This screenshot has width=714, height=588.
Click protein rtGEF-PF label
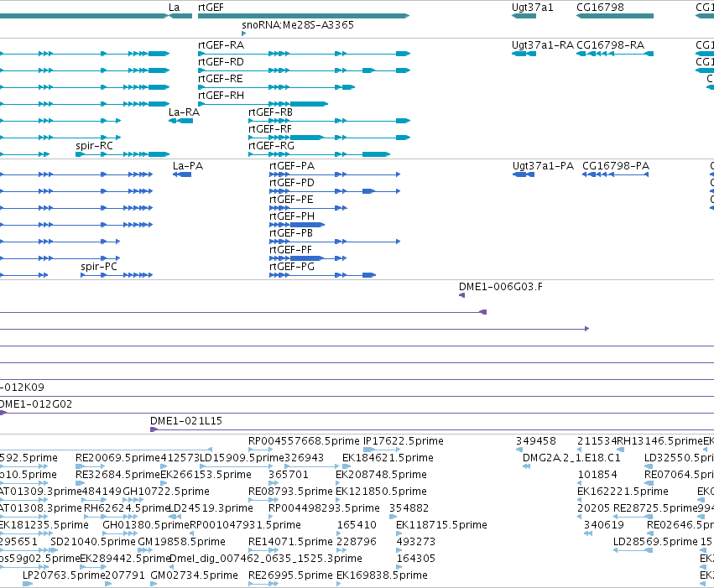(290, 250)
